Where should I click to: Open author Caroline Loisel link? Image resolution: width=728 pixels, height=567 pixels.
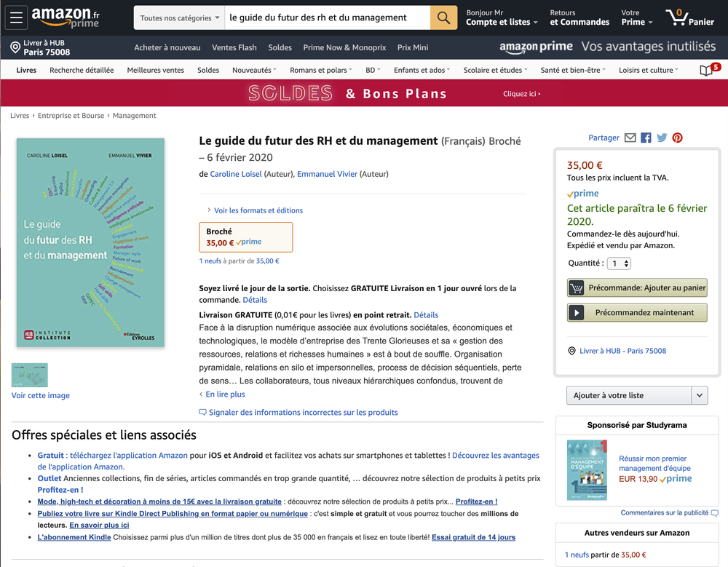(236, 174)
